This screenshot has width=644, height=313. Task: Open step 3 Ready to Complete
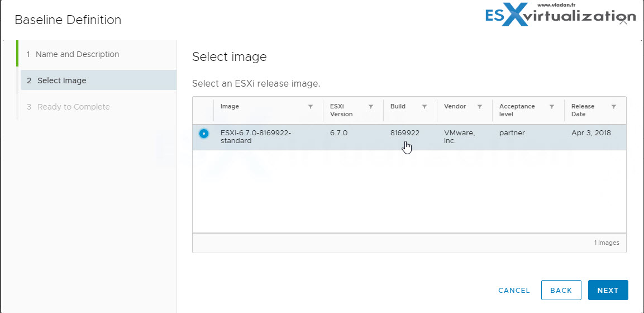coord(68,107)
